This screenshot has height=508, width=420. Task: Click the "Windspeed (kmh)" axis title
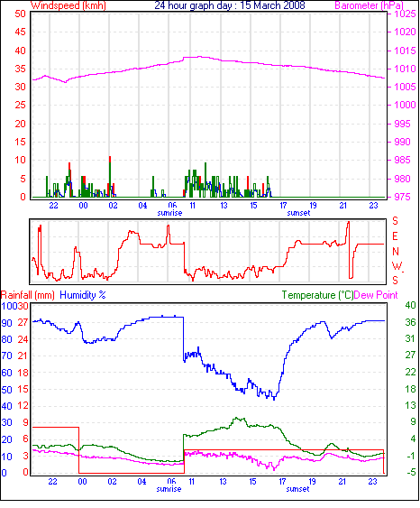pos(68,5)
